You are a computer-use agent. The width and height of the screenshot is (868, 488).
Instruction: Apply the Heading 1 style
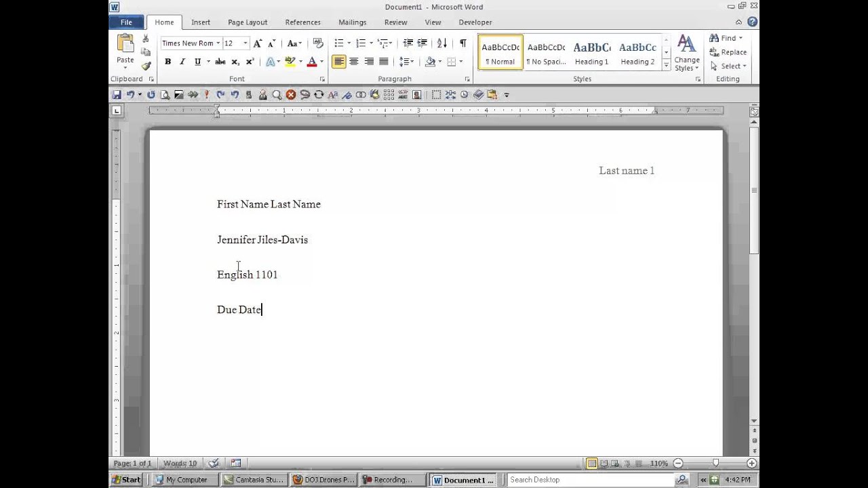point(591,53)
